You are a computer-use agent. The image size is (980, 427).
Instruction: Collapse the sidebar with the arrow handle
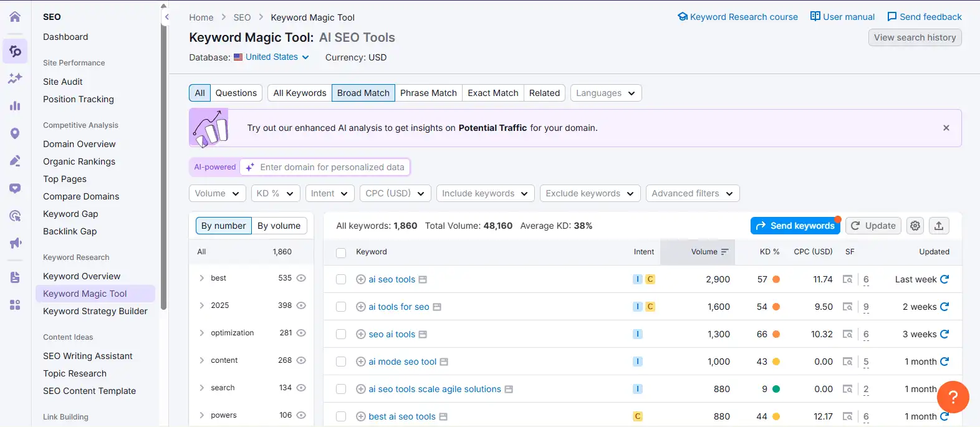tap(166, 17)
